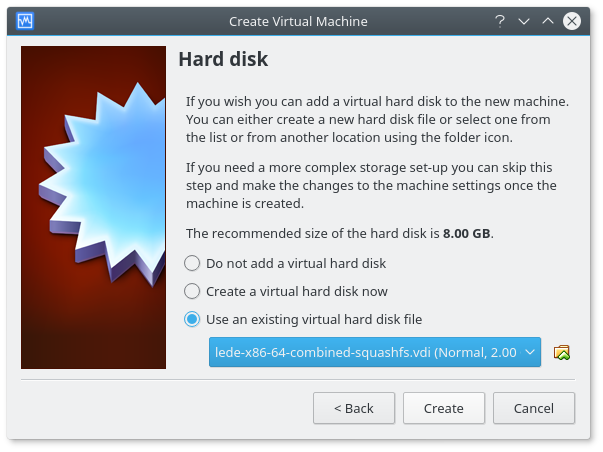The width and height of the screenshot is (603, 452).
Task: Select "Use an existing virtual hard disk file"
Action: [x=192, y=320]
